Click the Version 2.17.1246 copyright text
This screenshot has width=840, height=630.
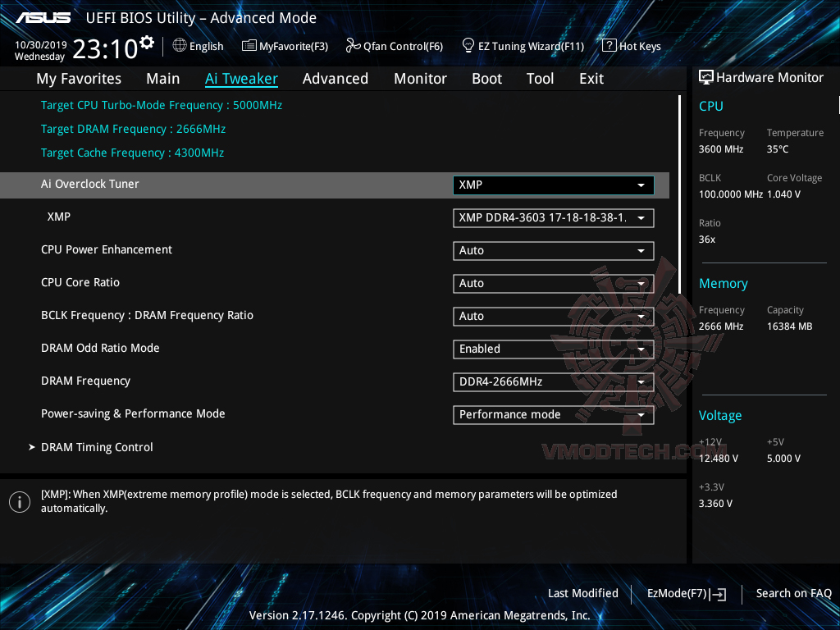coord(419,615)
